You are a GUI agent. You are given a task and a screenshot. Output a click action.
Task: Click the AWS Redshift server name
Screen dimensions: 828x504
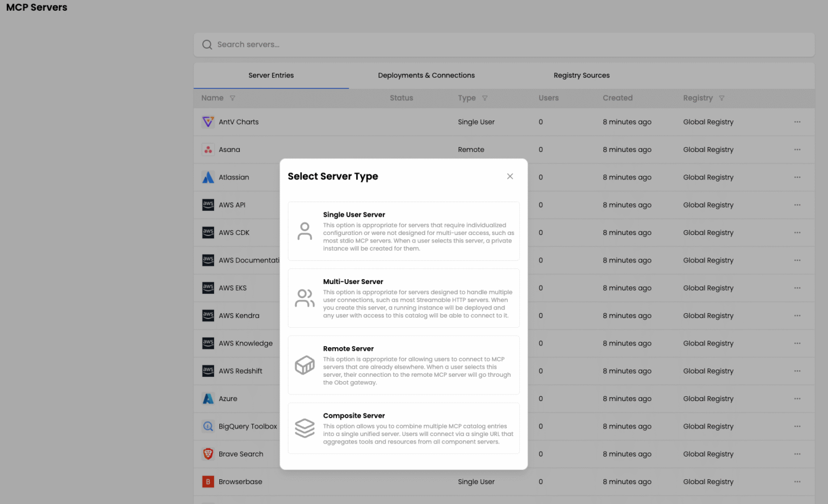click(x=240, y=371)
